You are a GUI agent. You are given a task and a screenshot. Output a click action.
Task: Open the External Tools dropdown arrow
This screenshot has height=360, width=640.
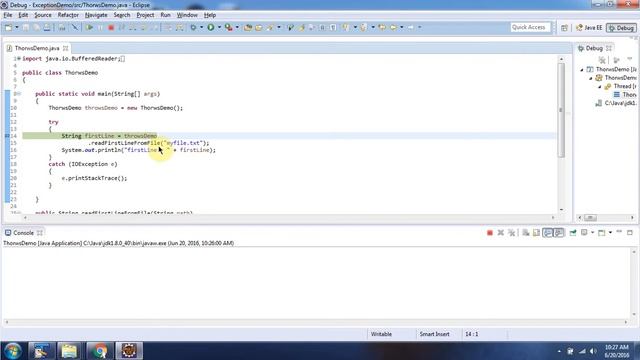pos(237,27)
